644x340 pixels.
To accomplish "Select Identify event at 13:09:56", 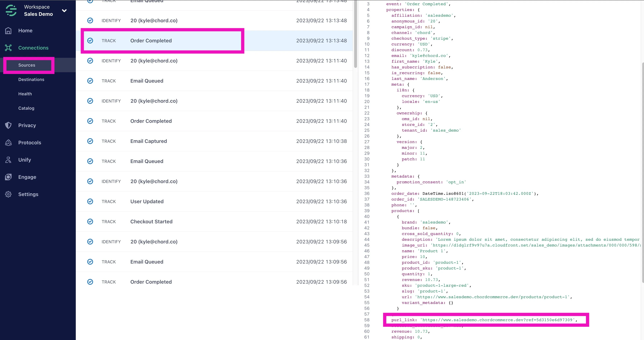I will point(214,242).
